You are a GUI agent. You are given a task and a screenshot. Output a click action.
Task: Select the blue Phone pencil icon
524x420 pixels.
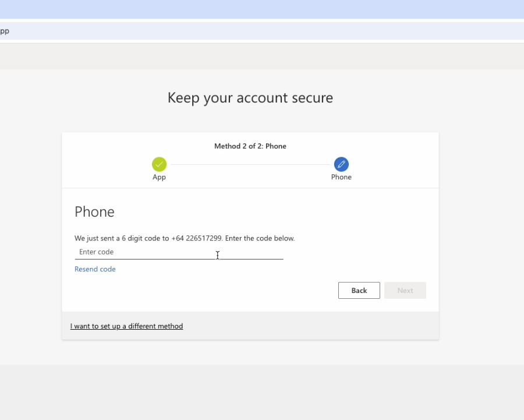click(341, 164)
